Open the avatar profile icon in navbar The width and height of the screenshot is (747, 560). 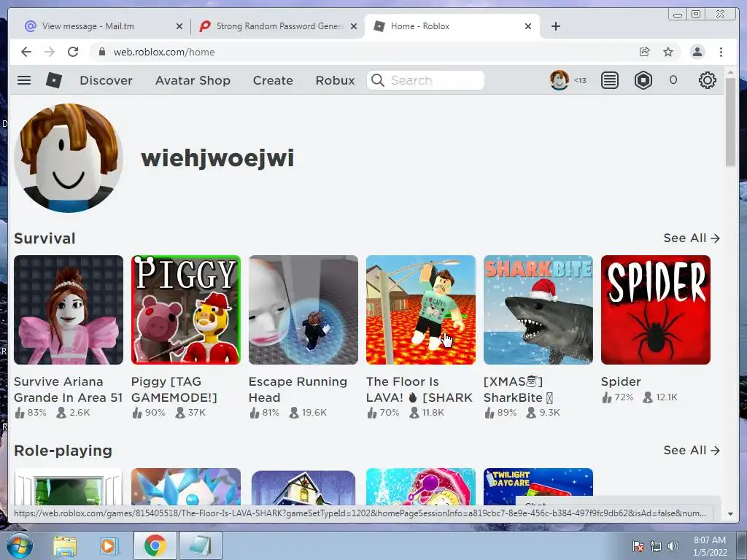tap(560, 80)
